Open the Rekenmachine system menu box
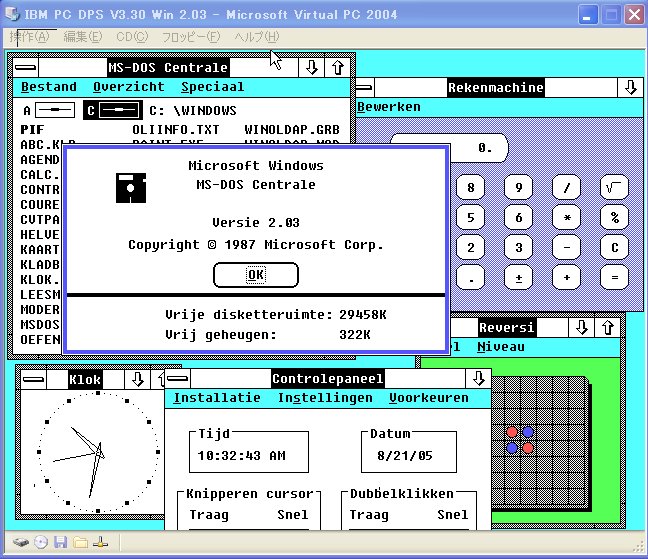Screen dimensions: 648x559 pyautogui.click(x=364, y=87)
